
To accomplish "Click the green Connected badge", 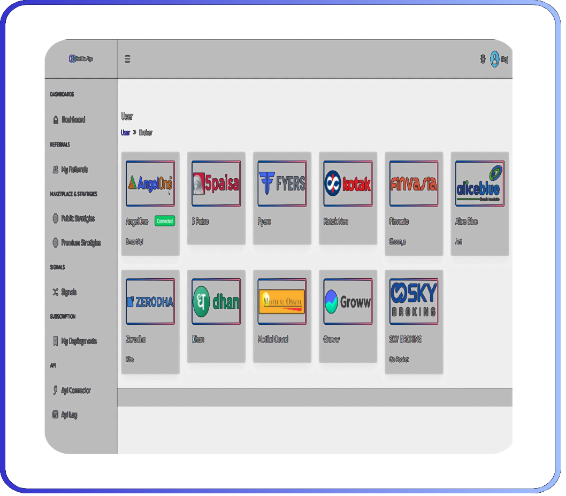I will click(165, 221).
